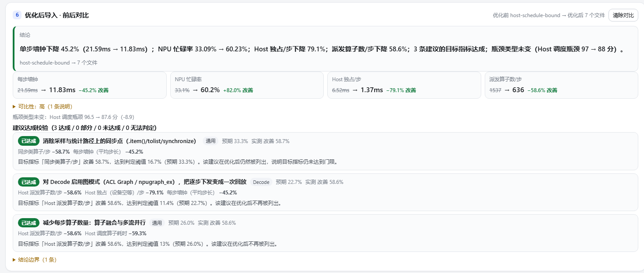Click the struck-through 6.52ms value
Image resolution: width=644 pixels, height=273 pixels.
pos(341,90)
